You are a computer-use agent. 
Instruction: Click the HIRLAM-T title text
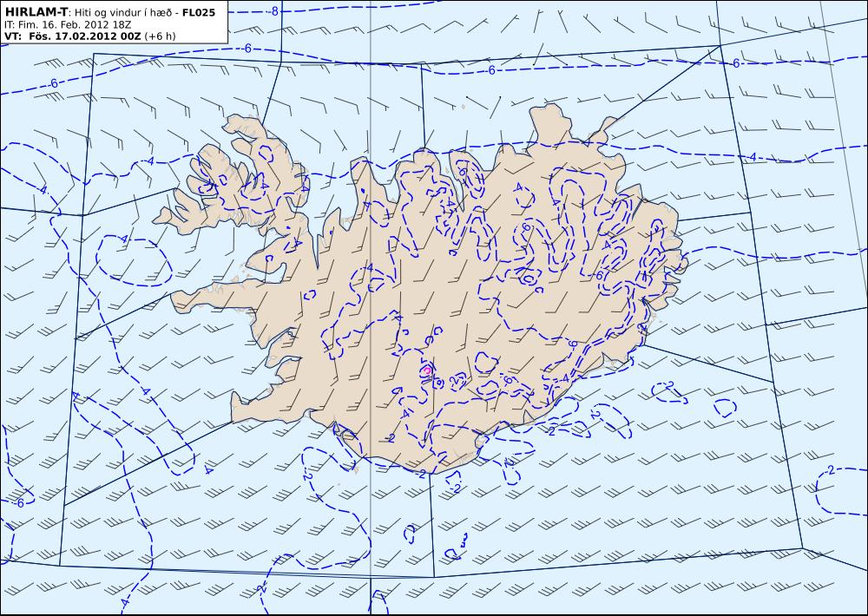(36, 12)
